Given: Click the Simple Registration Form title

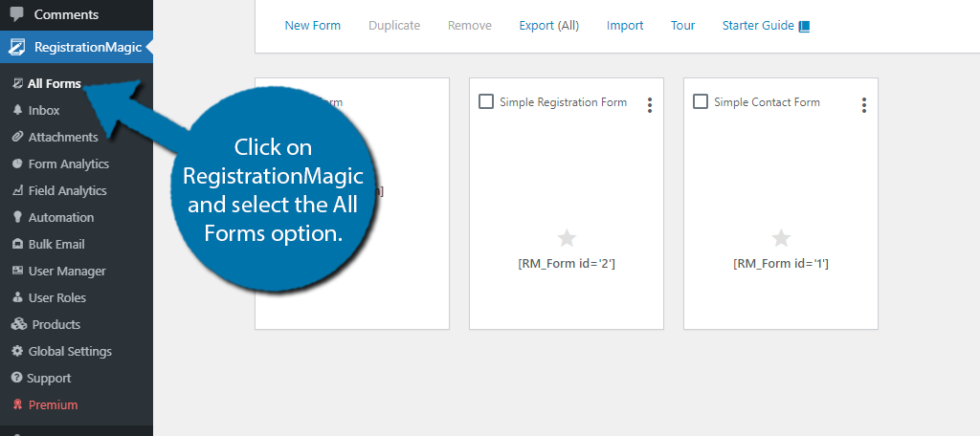Looking at the screenshot, I should tap(563, 101).
